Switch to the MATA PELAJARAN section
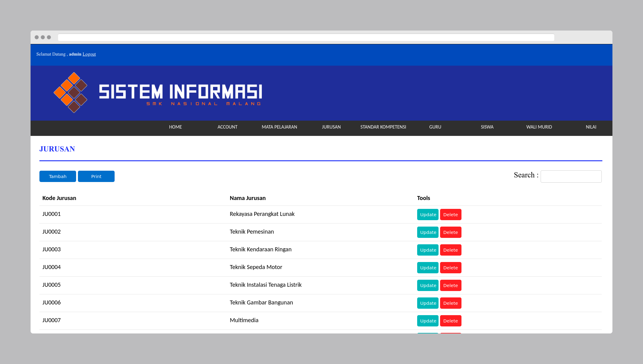643x364 pixels. (x=279, y=127)
